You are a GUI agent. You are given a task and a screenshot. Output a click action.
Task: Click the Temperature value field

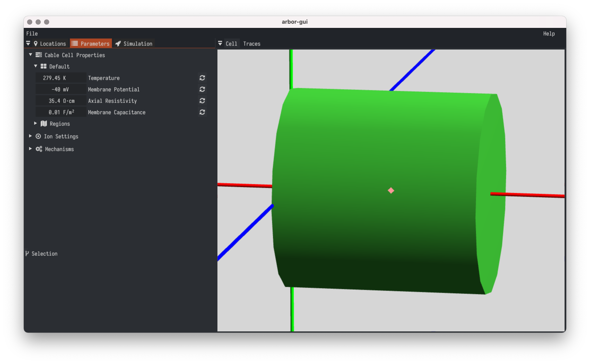point(61,78)
